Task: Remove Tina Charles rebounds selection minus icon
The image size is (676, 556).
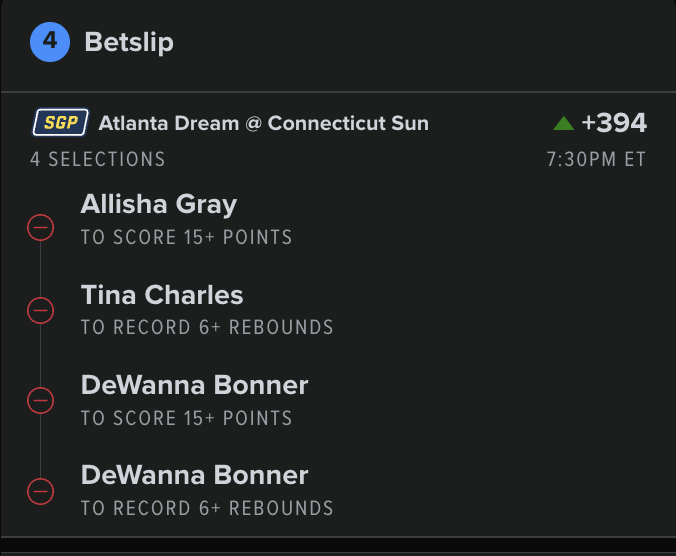Action: click(x=40, y=311)
